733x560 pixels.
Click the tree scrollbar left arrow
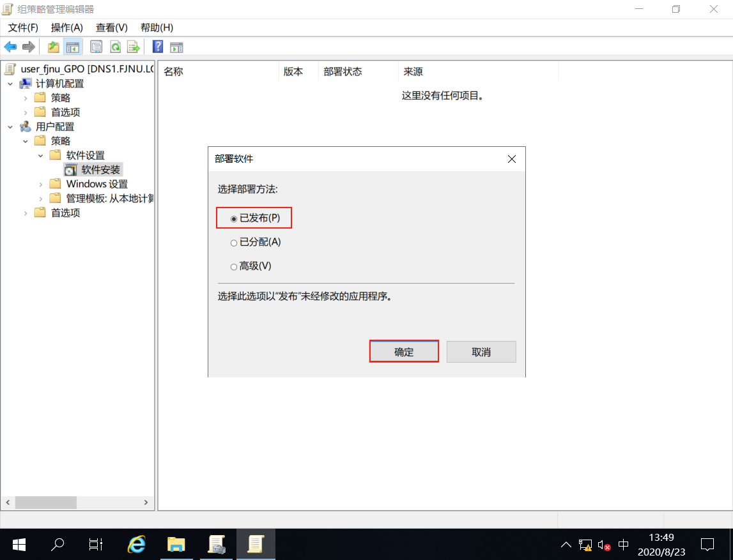point(8,503)
